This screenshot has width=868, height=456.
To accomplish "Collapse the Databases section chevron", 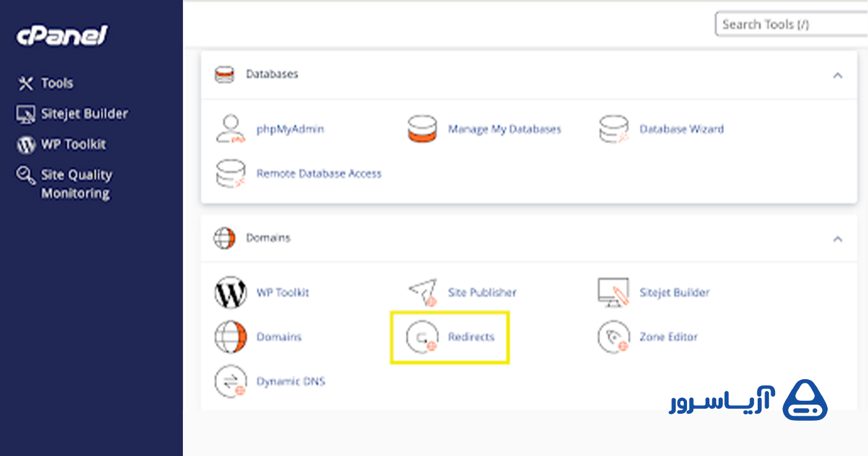I will [838, 76].
